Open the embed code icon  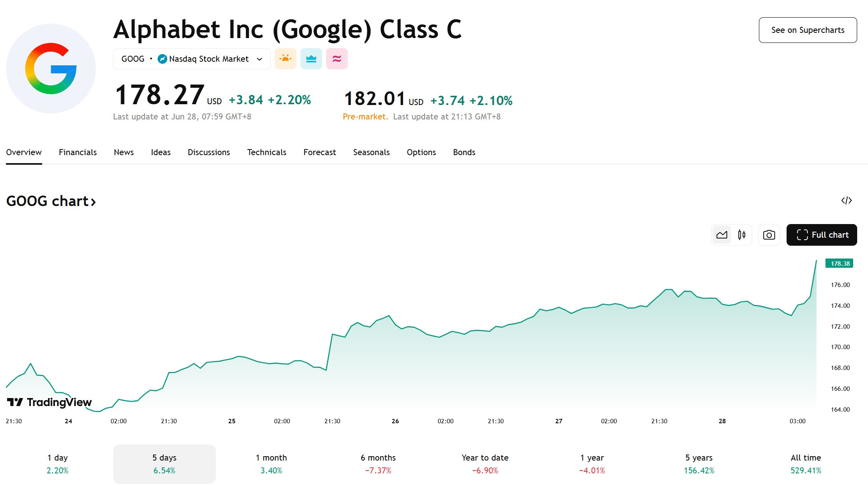pos(846,200)
